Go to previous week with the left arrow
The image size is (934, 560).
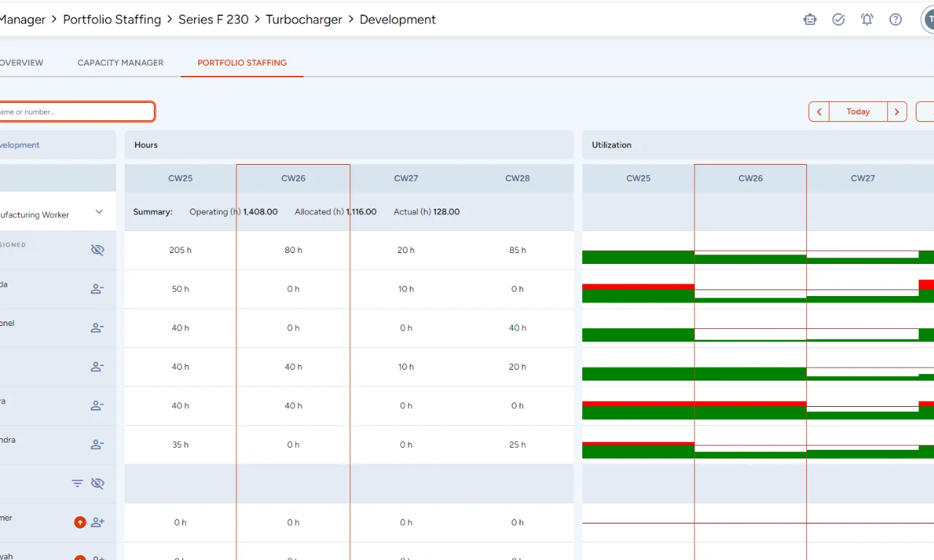coord(819,112)
